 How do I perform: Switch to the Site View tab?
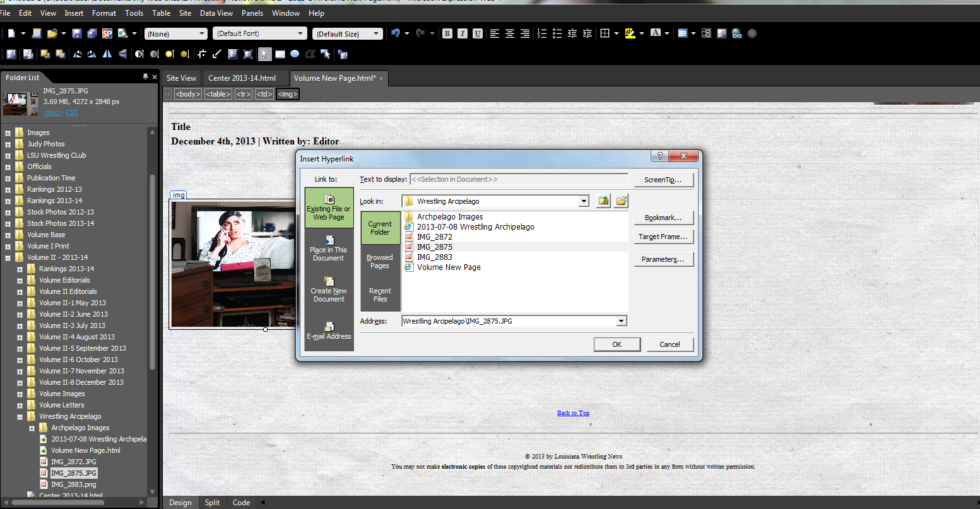click(x=181, y=78)
